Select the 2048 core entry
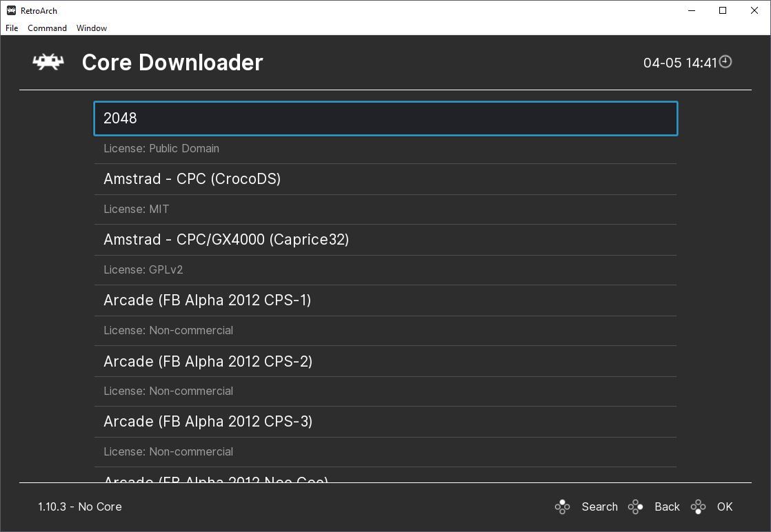 pos(385,119)
